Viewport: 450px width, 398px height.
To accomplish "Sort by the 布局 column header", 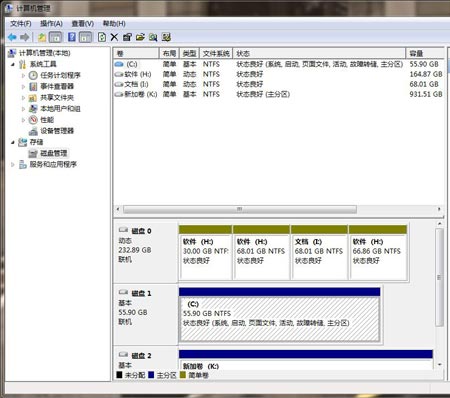I will 169,53.
